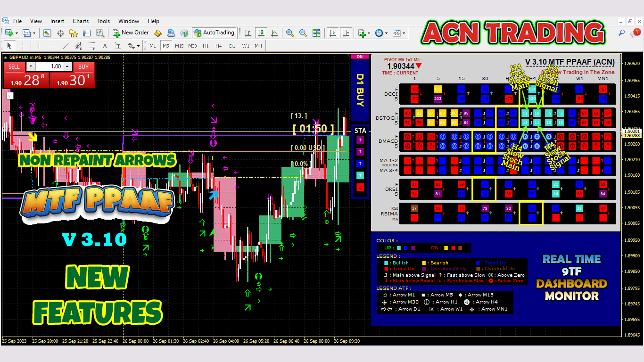Image resolution: width=644 pixels, height=362 pixels.
Task: Open the signals radio-wave icon
Action: pos(184,33)
